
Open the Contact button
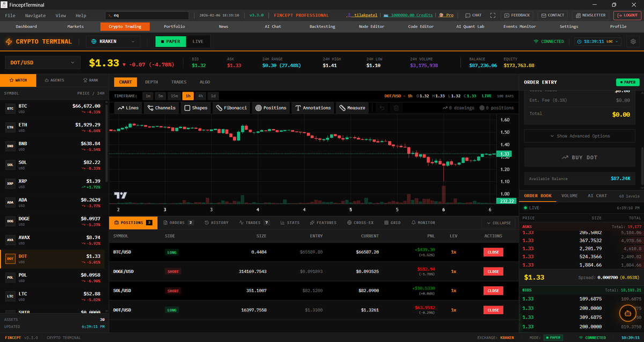pyautogui.click(x=552, y=16)
